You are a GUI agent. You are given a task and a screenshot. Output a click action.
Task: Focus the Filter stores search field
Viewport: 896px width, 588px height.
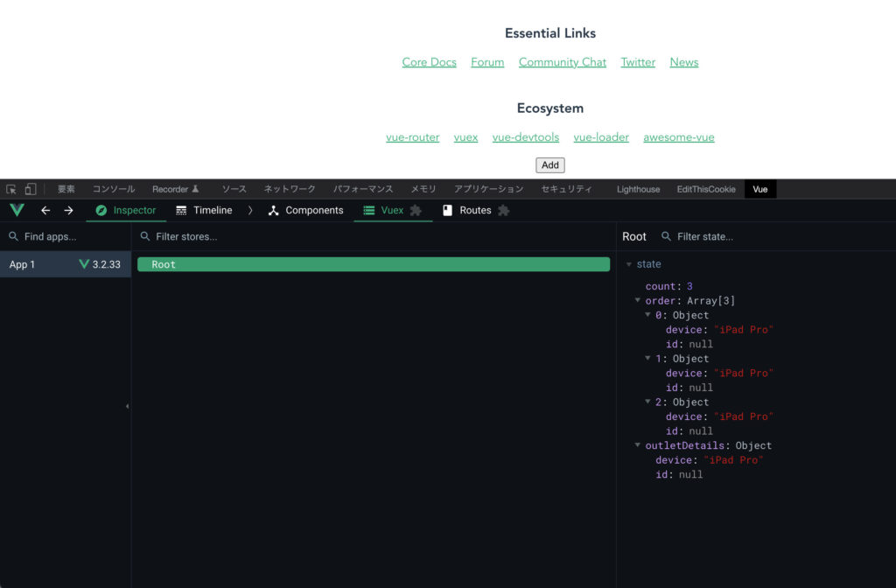(374, 236)
